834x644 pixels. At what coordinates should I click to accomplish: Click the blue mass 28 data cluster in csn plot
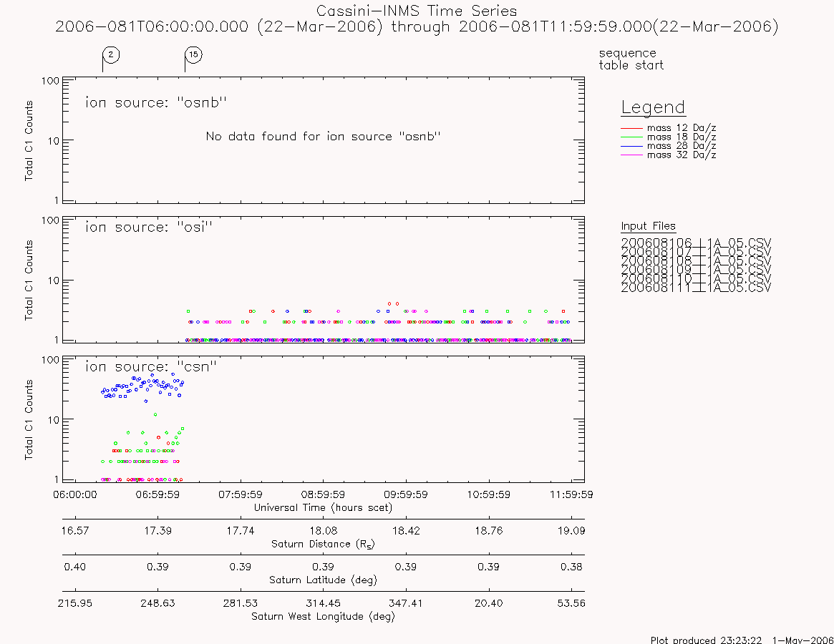point(142,387)
